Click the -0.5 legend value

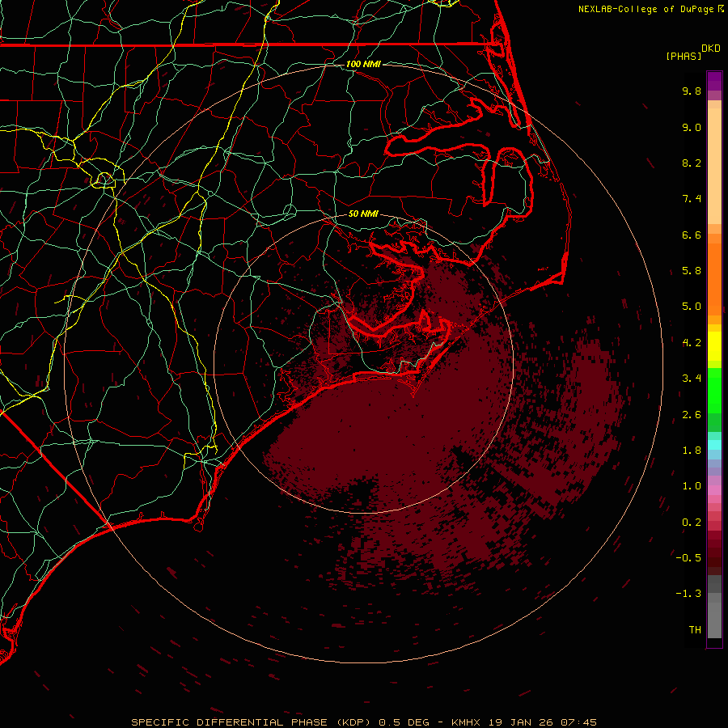(688, 558)
